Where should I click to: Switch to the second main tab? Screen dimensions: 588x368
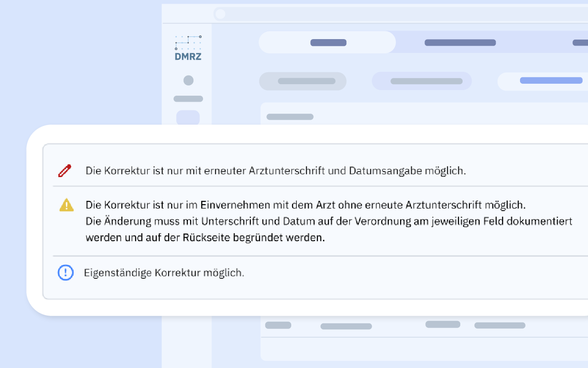(x=460, y=43)
